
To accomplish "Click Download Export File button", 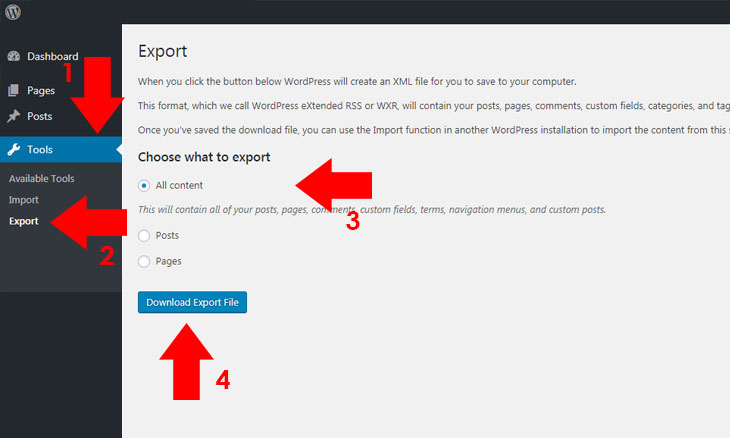I will click(x=192, y=303).
